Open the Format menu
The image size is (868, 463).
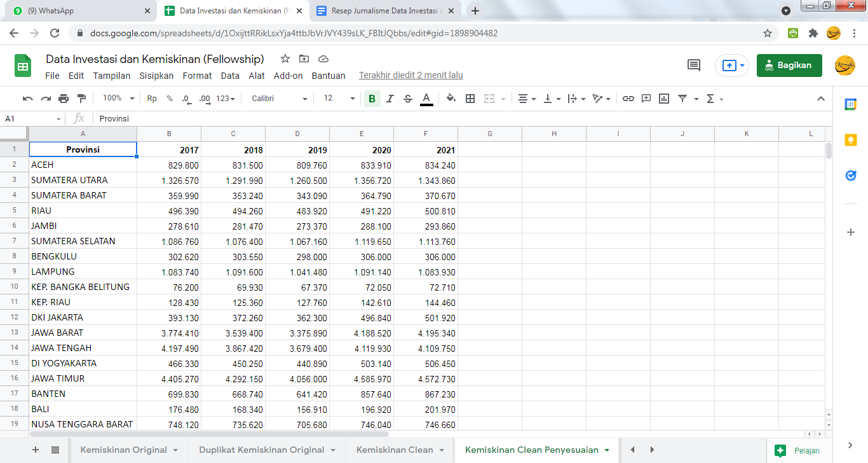[x=197, y=76]
